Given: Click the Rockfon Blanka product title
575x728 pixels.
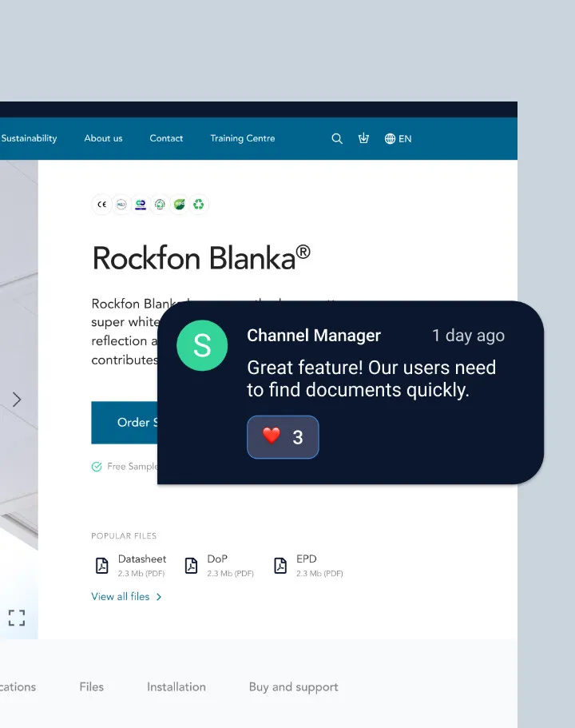Looking at the screenshot, I should (201, 257).
